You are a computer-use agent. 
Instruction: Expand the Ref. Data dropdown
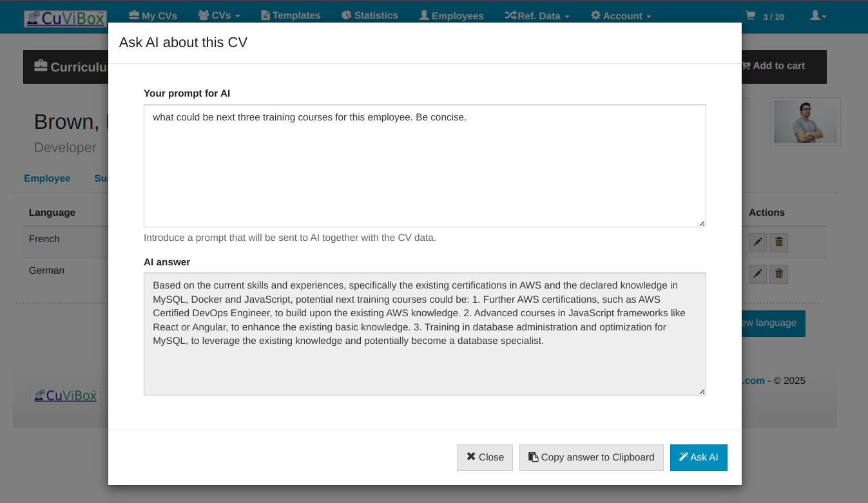pyautogui.click(x=537, y=16)
